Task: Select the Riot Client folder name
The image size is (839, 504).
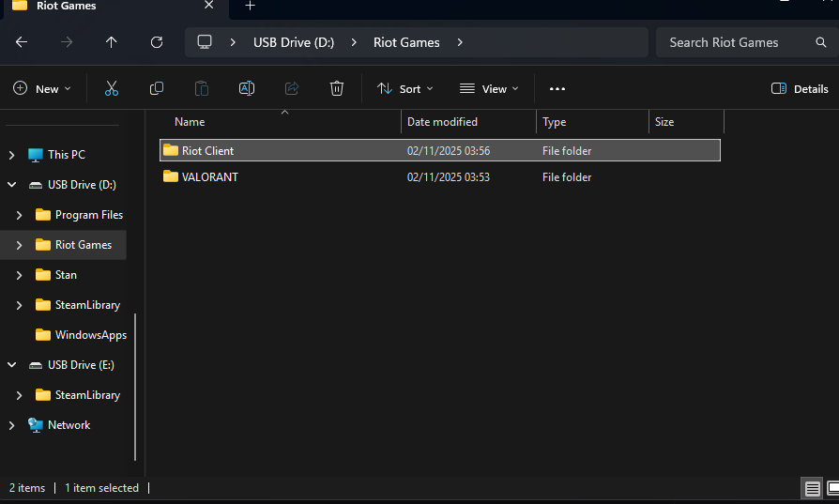Action: pos(207,151)
